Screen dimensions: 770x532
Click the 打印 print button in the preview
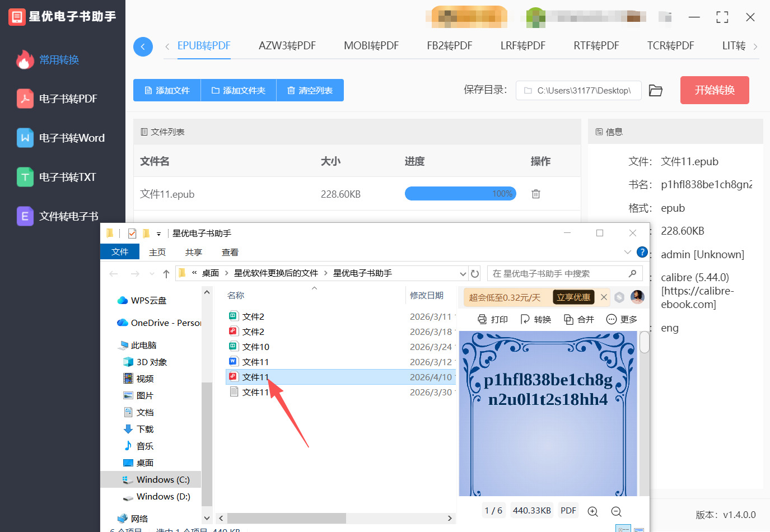pos(493,319)
